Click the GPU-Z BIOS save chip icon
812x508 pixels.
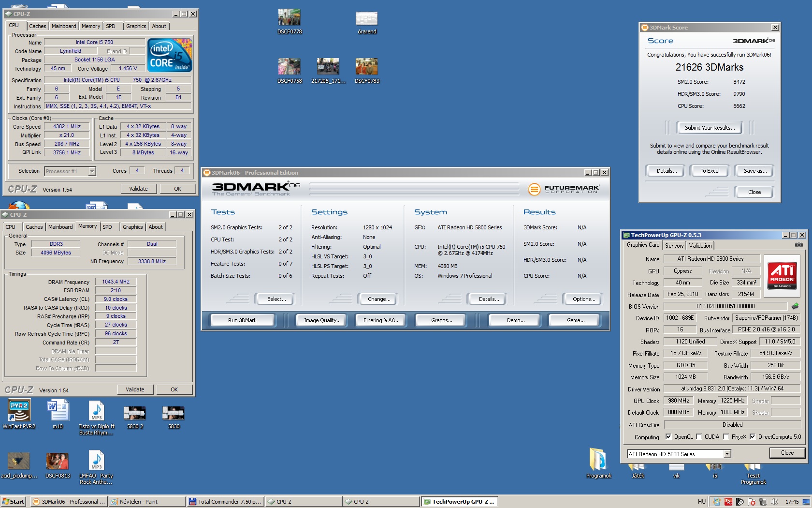coord(795,306)
